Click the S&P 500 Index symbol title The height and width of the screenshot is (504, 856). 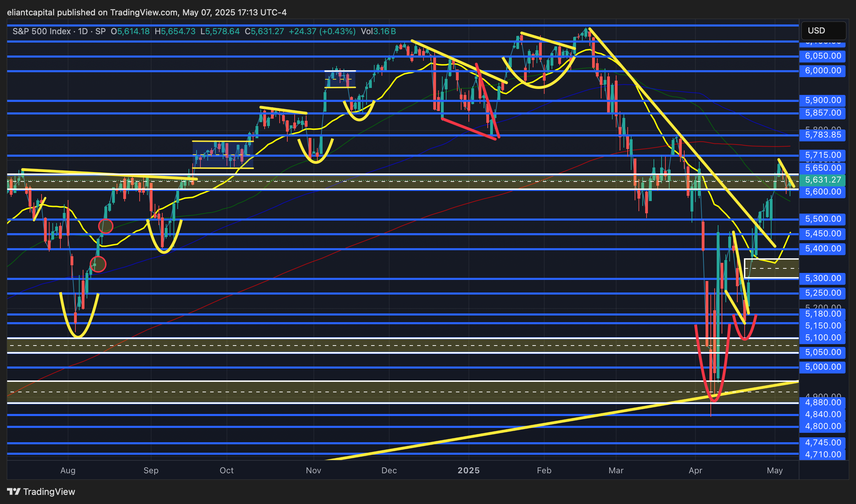point(42,31)
